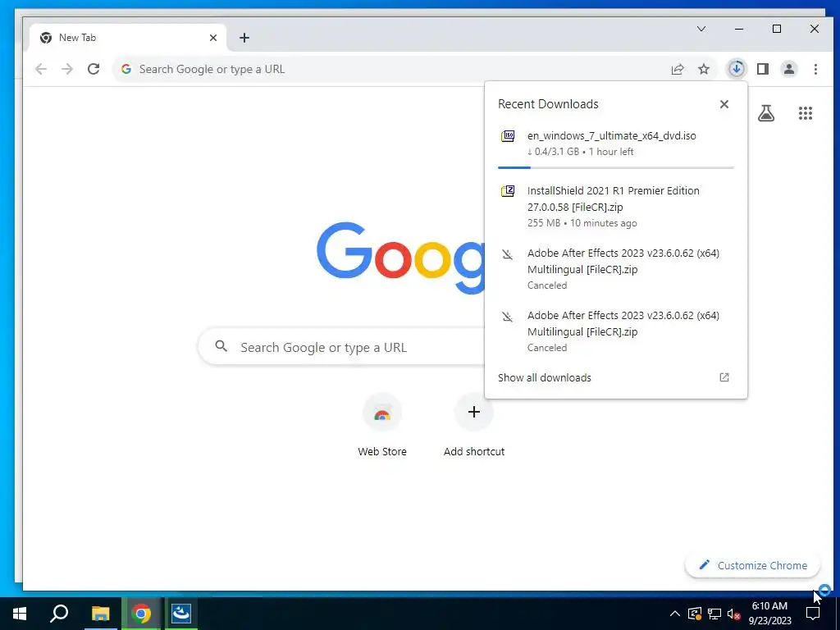Screen dimensions: 840x630
Task: Click the first canceled Adobe After Effects icon
Action: pyautogui.click(x=507, y=254)
